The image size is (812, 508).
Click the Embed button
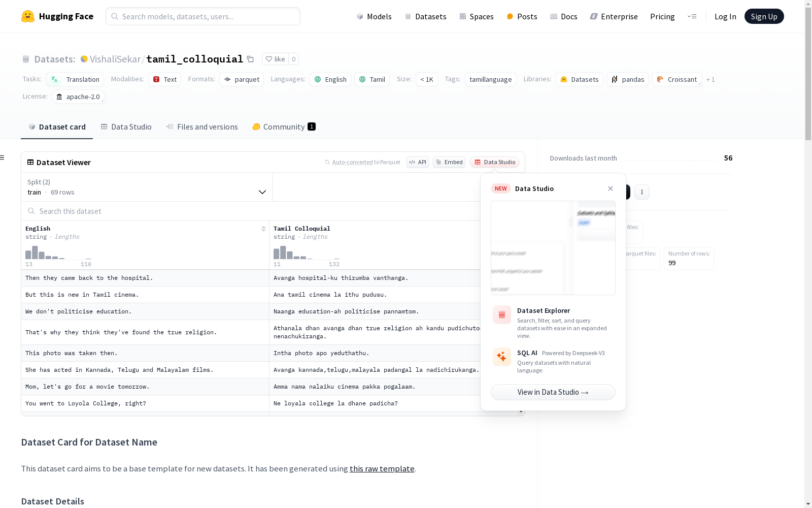click(449, 162)
